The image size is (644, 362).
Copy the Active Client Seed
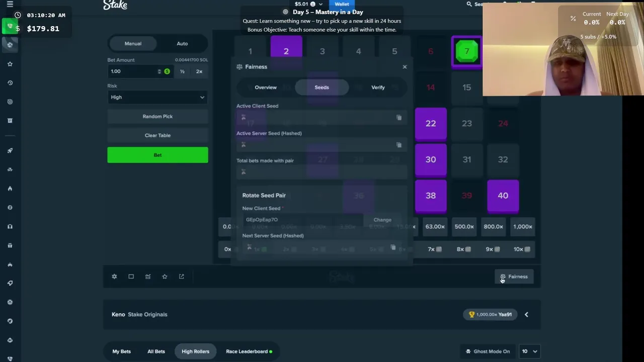399,118
